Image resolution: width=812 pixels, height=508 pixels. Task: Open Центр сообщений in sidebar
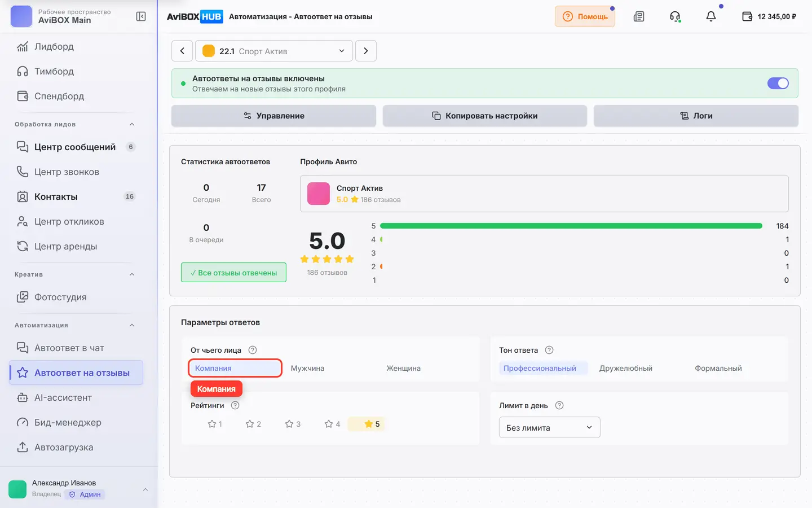tap(76, 147)
